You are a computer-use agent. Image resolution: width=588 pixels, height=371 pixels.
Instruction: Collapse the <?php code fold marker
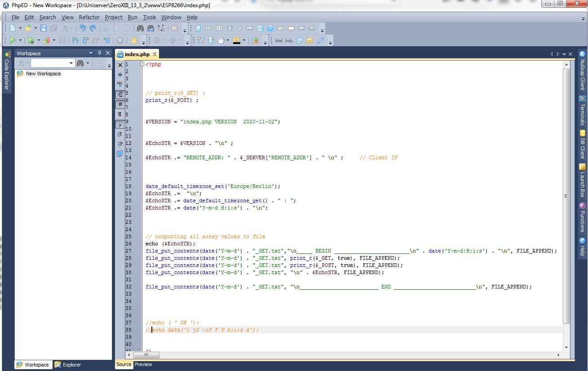tap(142, 64)
